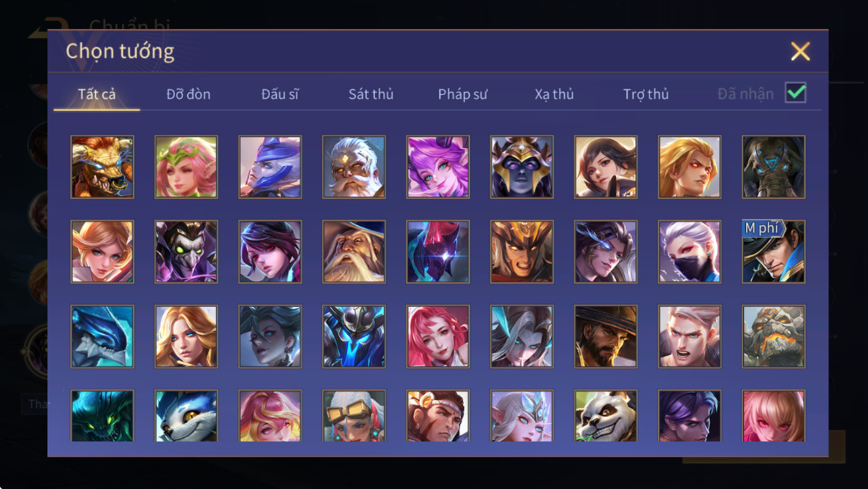Switch to the Trợ thủ tab
Image resolution: width=868 pixels, height=489 pixels.
pos(646,94)
